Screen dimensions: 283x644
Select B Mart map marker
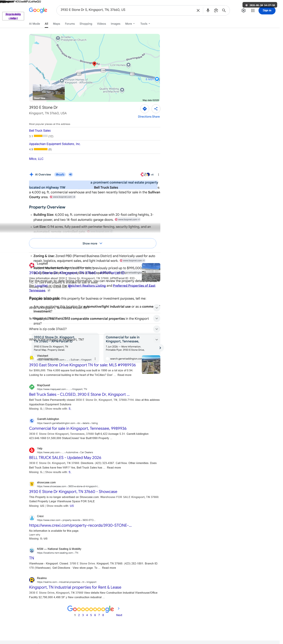coord(157,79)
